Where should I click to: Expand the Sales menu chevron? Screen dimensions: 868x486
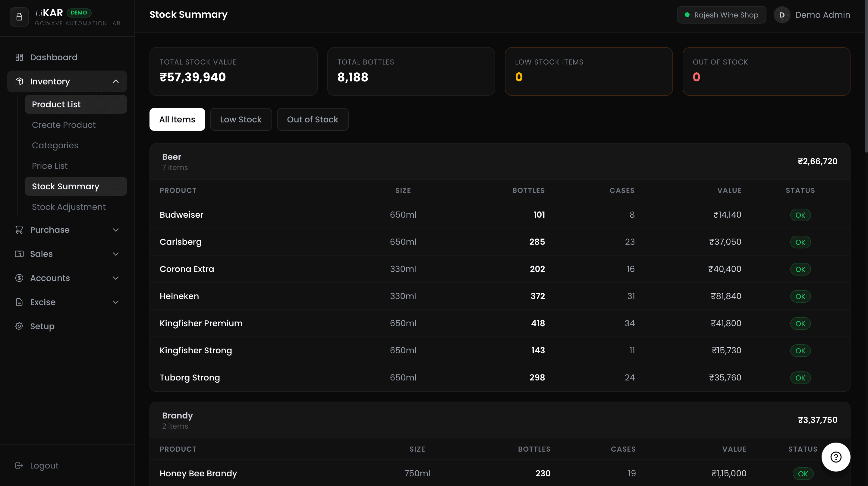click(x=115, y=254)
